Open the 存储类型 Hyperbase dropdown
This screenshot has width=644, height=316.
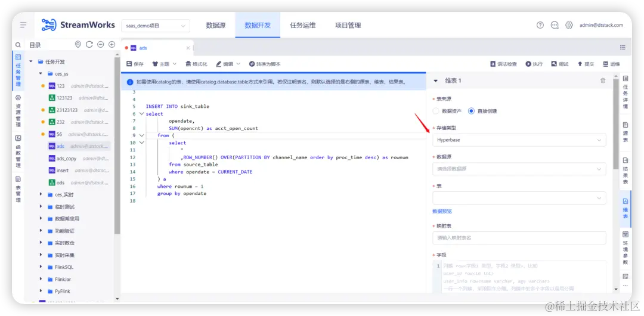[x=519, y=140]
